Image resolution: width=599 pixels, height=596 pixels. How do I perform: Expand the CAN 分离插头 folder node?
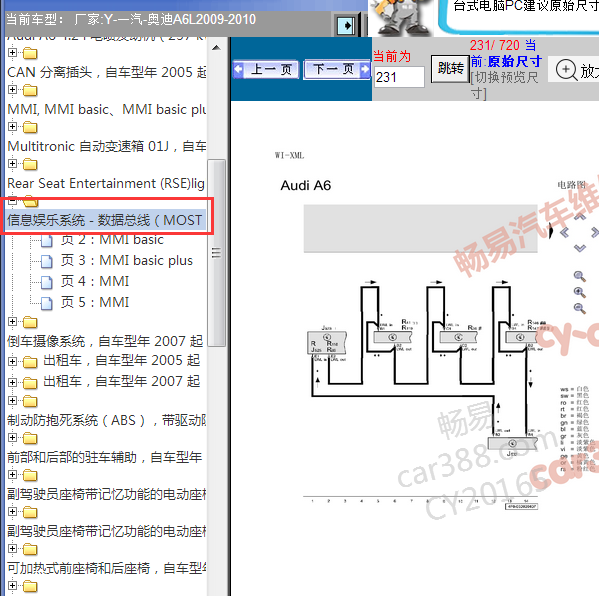12,52
